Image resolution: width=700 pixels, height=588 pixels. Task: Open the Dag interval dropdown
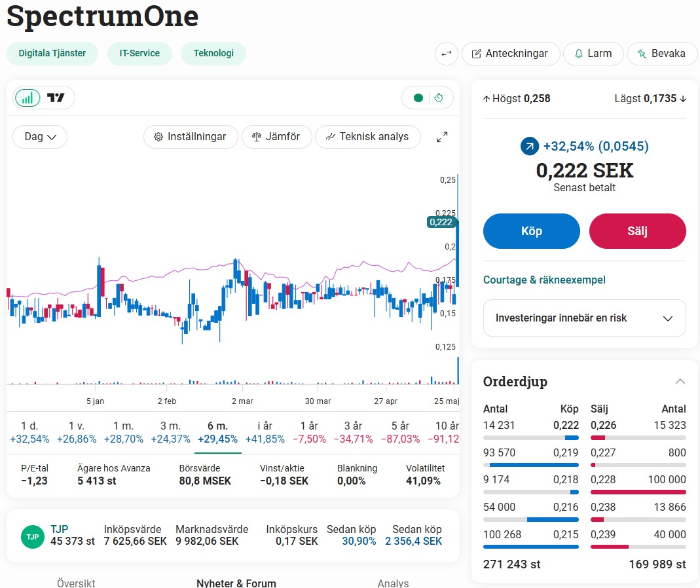pos(40,137)
